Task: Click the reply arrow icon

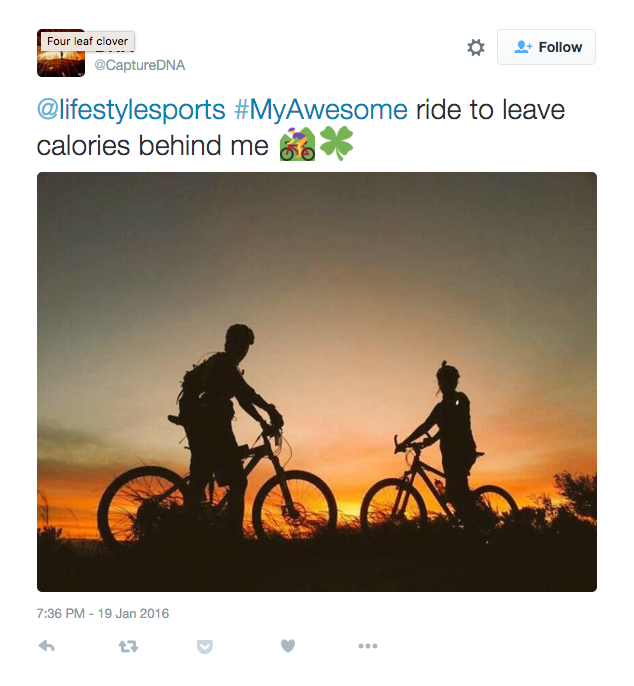Action: [46, 646]
